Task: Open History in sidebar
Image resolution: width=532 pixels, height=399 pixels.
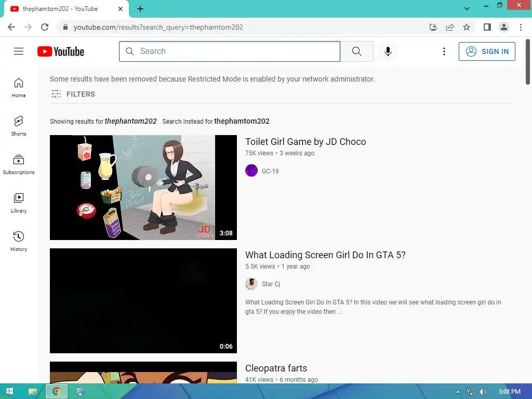Action: click(19, 241)
